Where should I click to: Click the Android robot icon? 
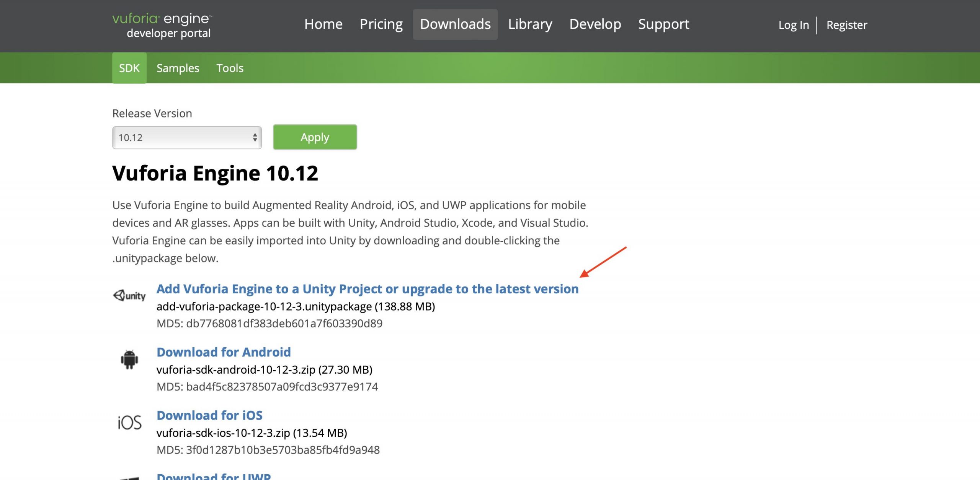(129, 360)
